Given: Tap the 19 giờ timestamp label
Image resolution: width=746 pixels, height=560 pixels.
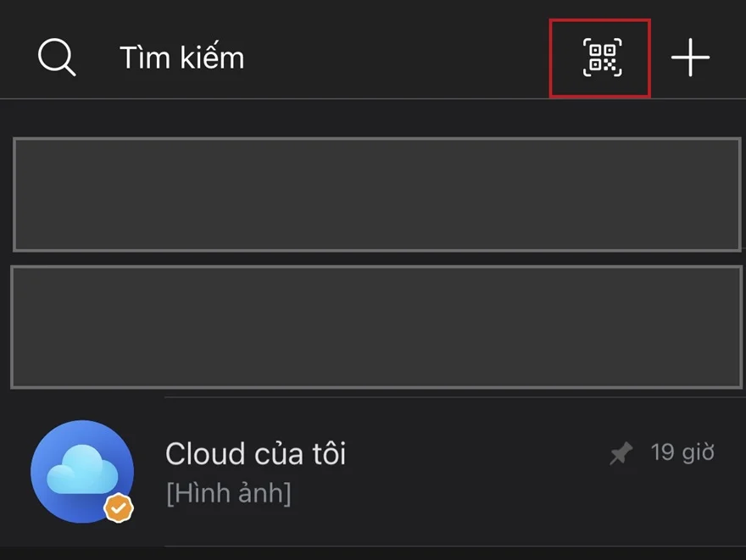Looking at the screenshot, I should tap(684, 452).
